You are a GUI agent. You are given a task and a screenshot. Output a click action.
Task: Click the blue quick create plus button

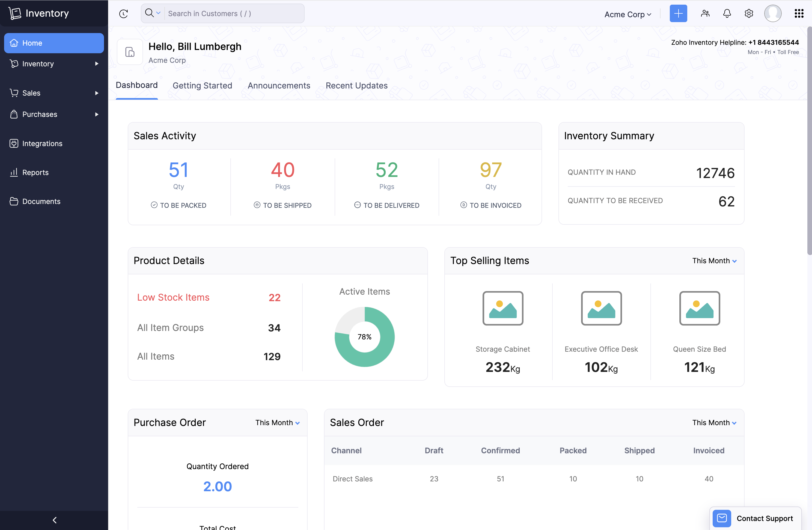678,14
